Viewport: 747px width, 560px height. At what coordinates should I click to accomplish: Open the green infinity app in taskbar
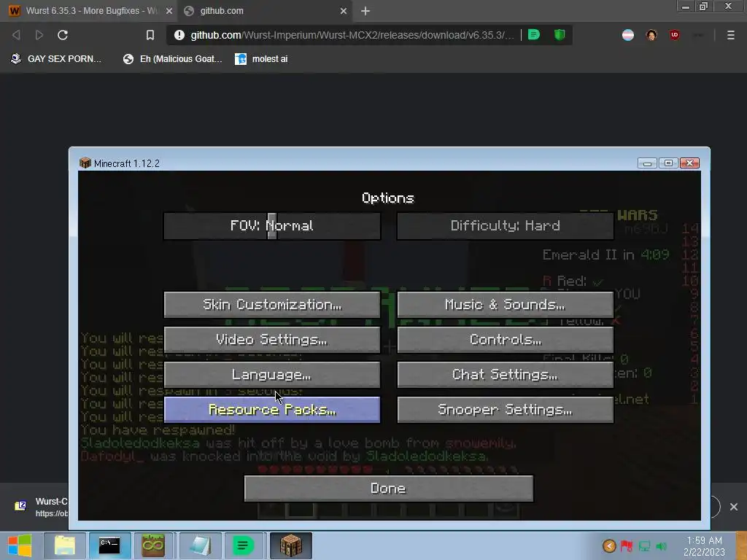pos(153,545)
